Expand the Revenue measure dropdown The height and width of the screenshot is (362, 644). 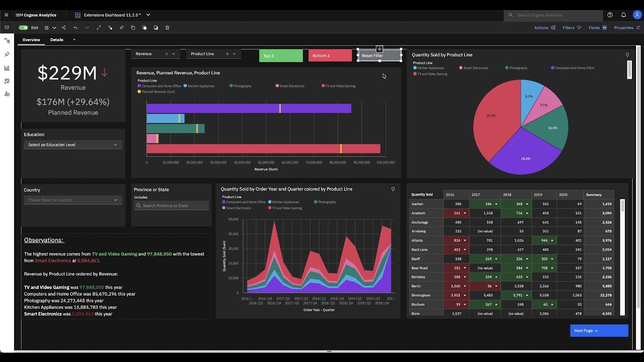pos(174,54)
